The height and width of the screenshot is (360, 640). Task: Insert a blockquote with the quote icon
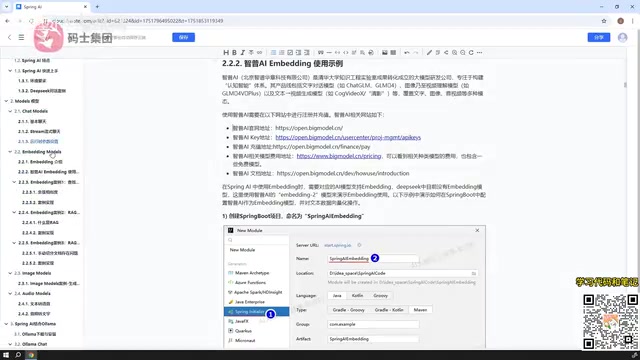(320, 52)
